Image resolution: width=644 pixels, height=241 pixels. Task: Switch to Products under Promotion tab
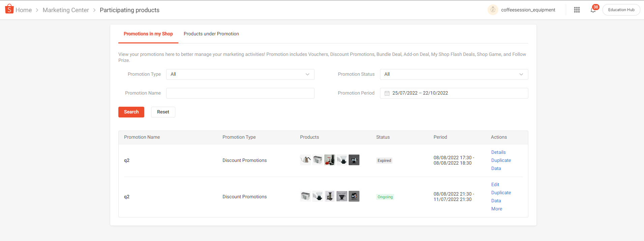click(x=211, y=34)
